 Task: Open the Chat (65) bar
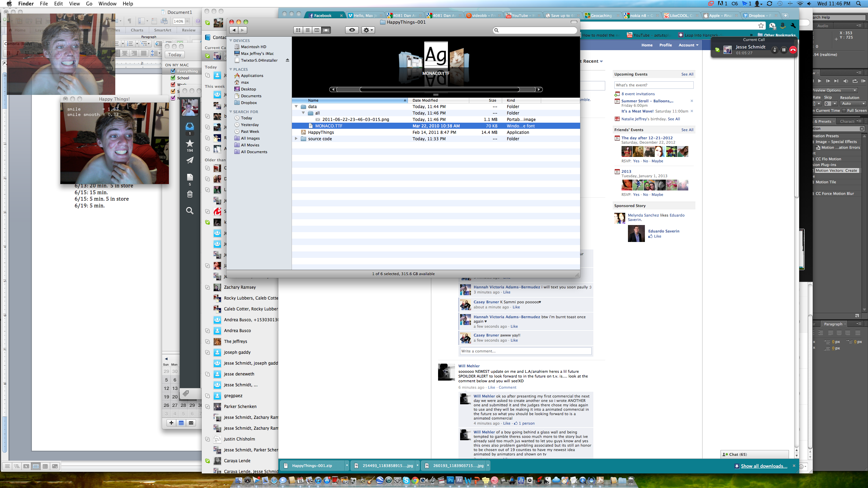pos(755,454)
